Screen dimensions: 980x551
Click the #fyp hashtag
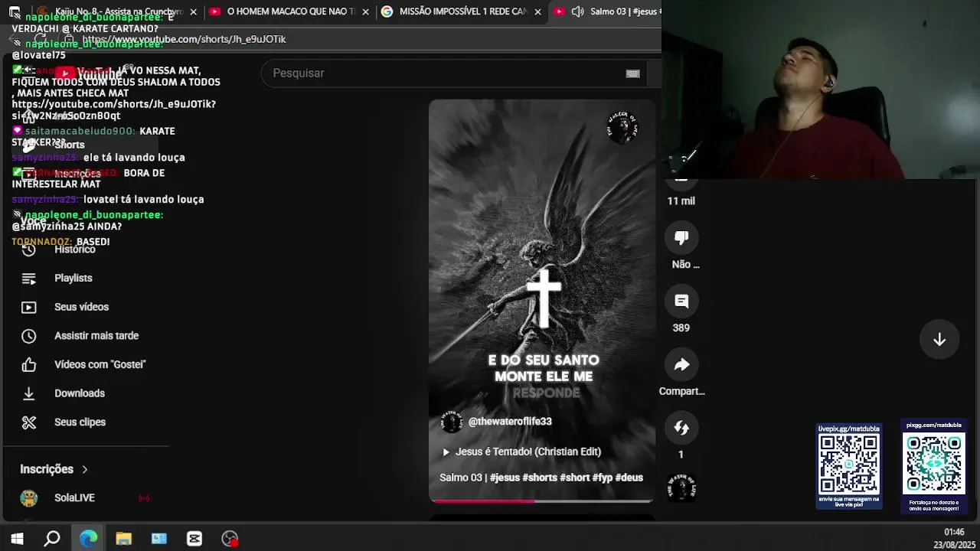(x=603, y=478)
